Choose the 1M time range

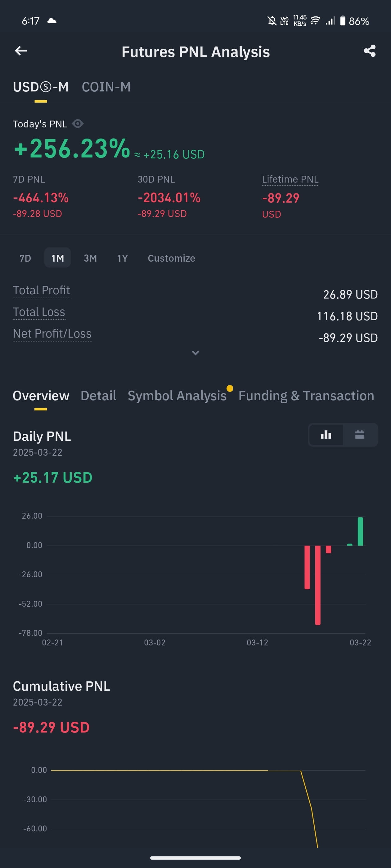point(58,258)
